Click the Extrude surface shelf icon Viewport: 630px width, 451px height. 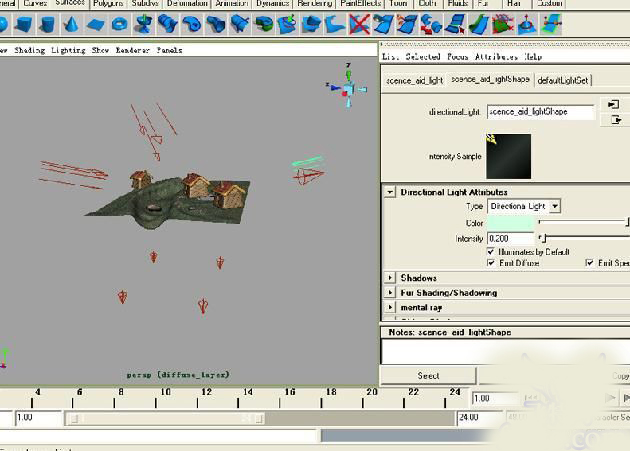(216, 24)
